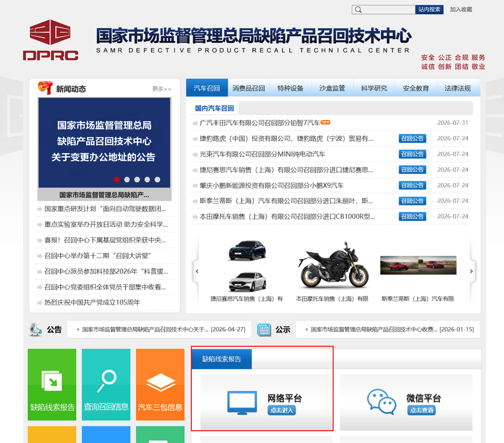Click the megaphone icon beside 新闻动态
The width and height of the screenshot is (504, 443).
coord(45,88)
